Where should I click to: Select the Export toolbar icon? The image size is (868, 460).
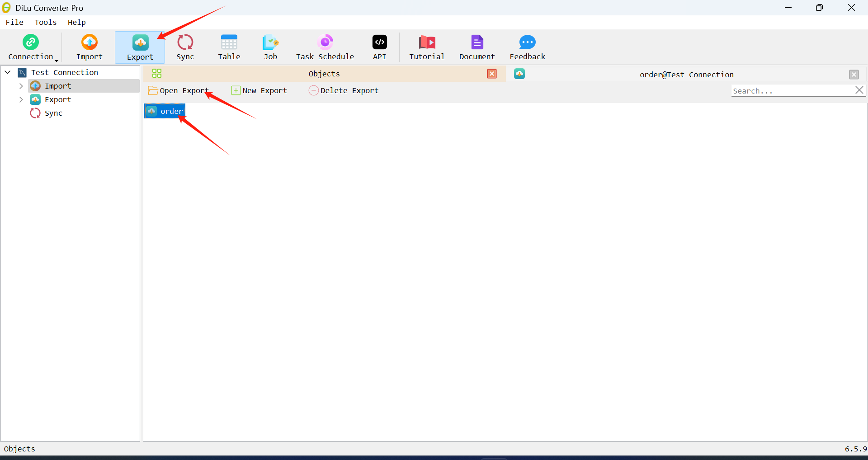point(140,47)
